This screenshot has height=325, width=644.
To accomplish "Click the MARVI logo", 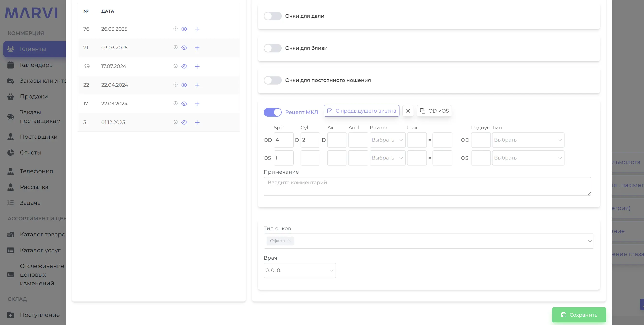I will (x=31, y=13).
